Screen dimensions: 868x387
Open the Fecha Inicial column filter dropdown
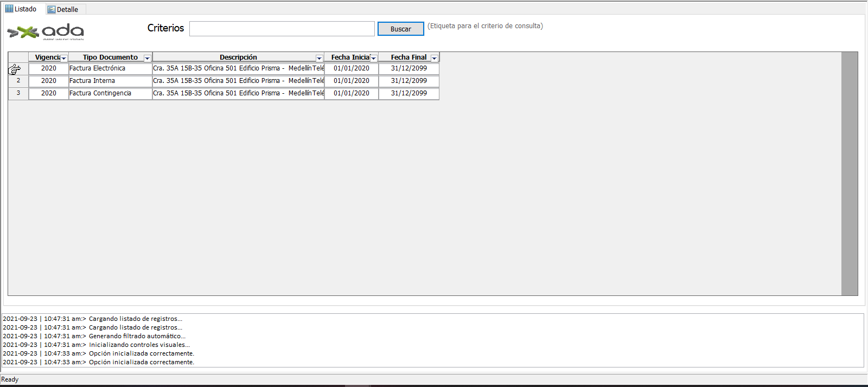click(x=373, y=58)
